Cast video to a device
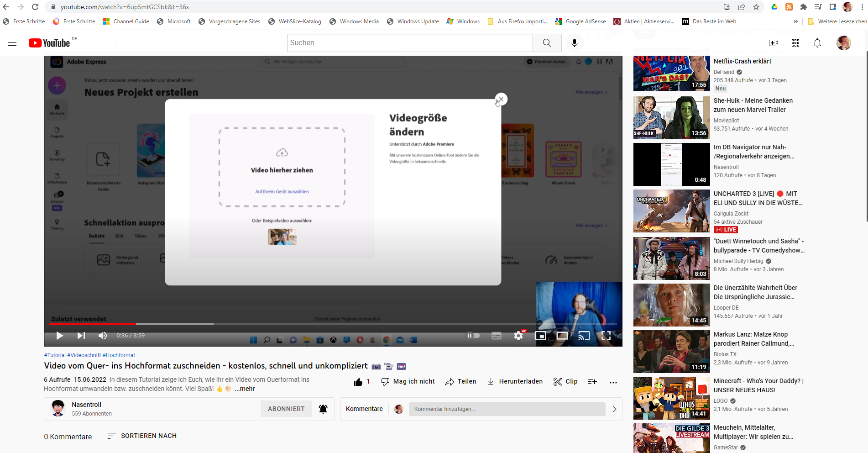This screenshot has height=453, width=868. (584, 336)
